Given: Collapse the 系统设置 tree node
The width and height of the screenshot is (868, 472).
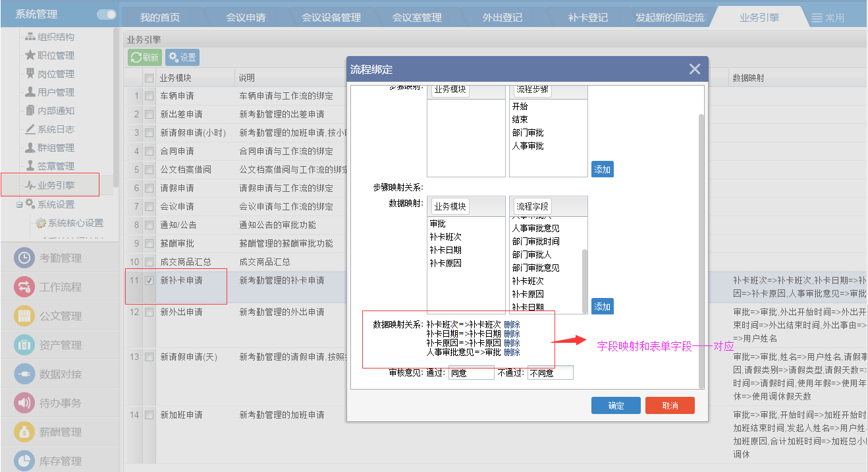Looking at the screenshot, I should [x=20, y=204].
